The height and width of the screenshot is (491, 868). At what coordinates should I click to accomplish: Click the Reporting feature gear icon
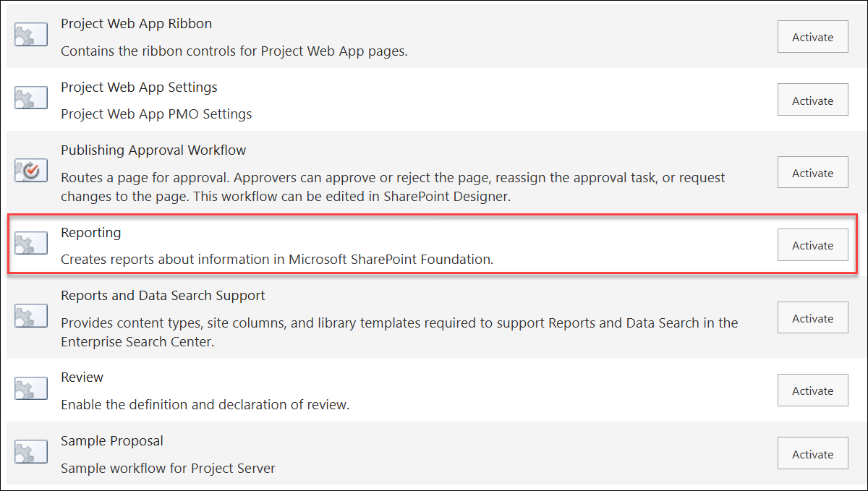click(30, 242)
